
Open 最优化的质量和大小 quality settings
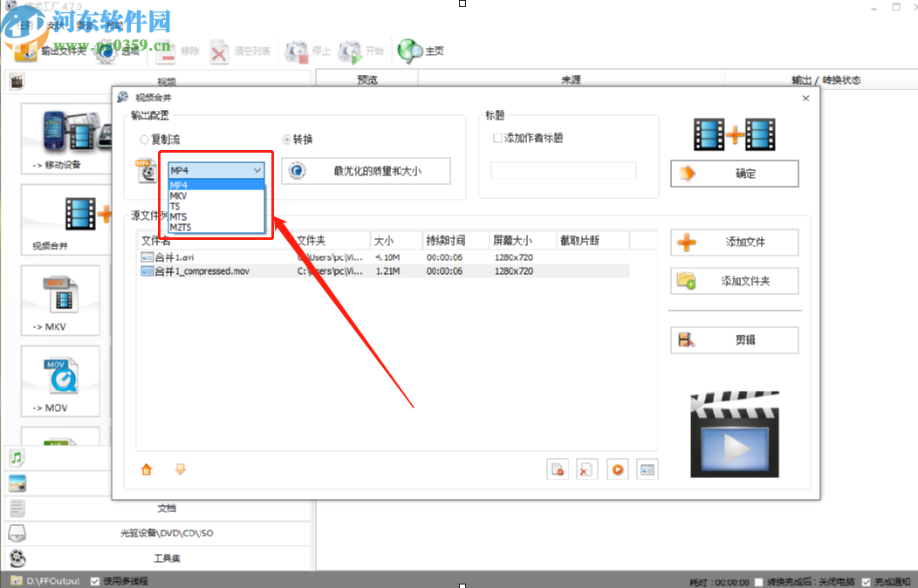[x=366, y=171]
